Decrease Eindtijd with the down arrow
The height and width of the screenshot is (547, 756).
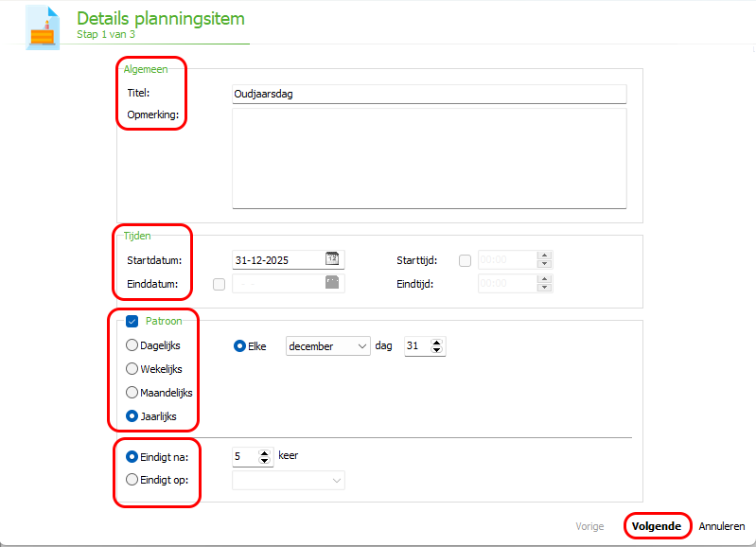point(544,288)
